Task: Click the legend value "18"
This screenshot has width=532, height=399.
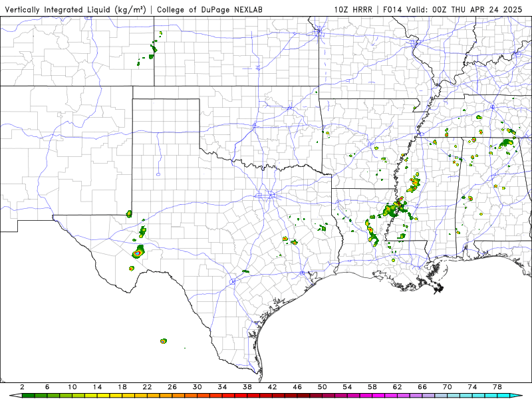Action: point(122,387)
